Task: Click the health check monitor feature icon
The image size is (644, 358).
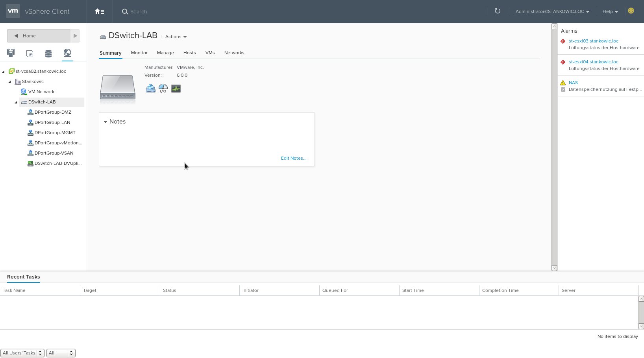Action: (176, 89)
